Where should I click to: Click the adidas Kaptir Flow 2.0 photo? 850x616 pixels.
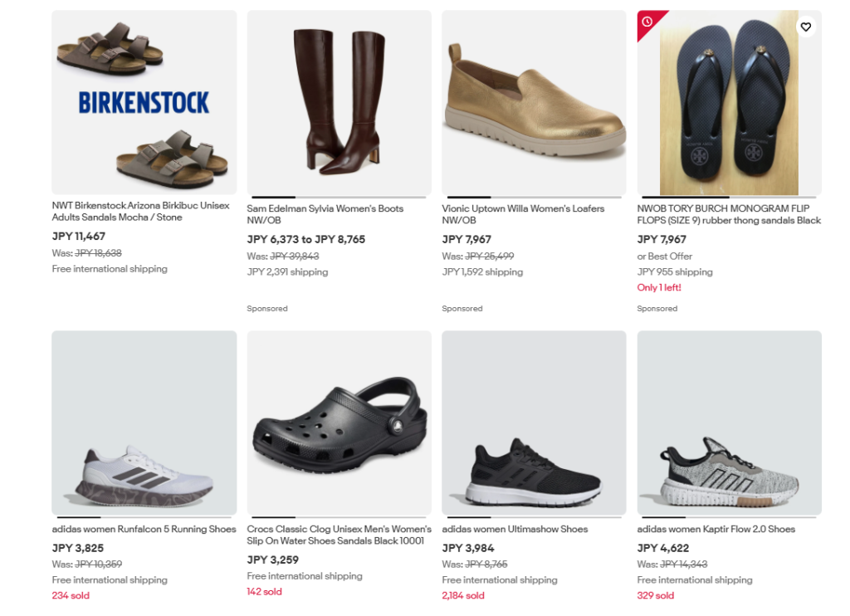[x=729, y=423]
